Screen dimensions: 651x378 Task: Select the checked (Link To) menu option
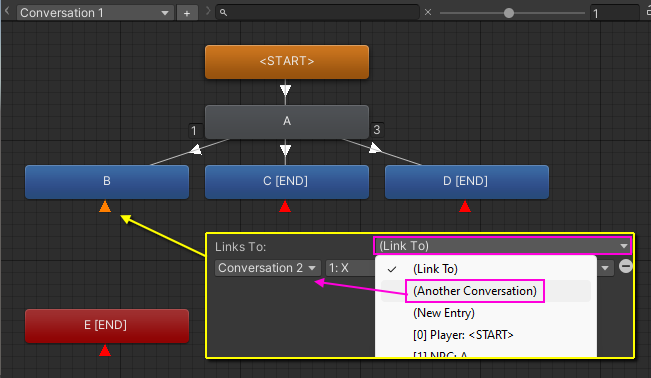pos(435,269)
